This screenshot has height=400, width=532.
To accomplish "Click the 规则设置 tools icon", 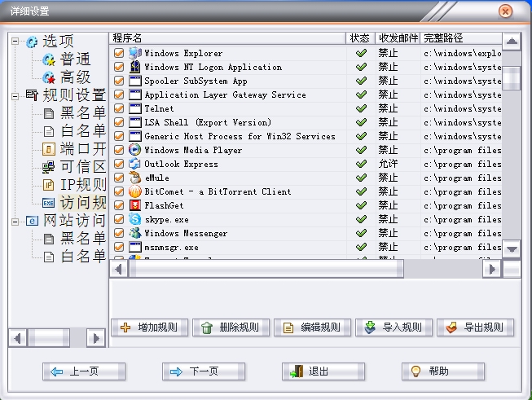I will click(x=32, y=95).
